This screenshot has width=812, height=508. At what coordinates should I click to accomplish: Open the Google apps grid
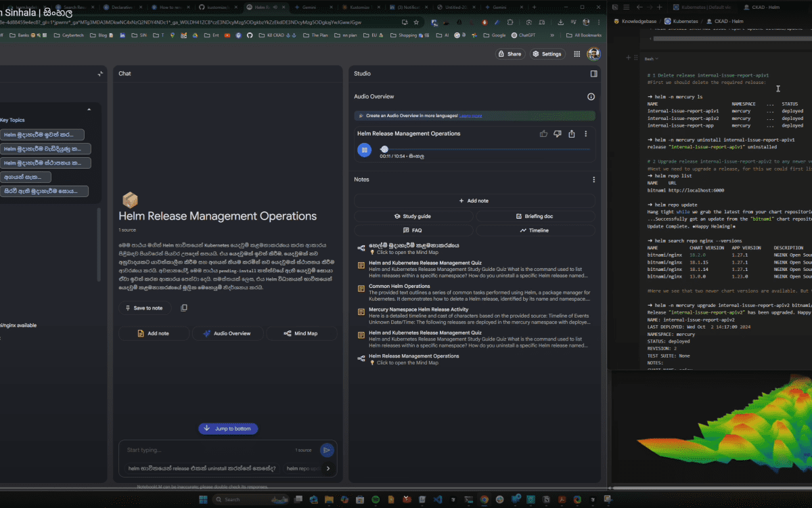pyautogui.click(x=577, y=54)
